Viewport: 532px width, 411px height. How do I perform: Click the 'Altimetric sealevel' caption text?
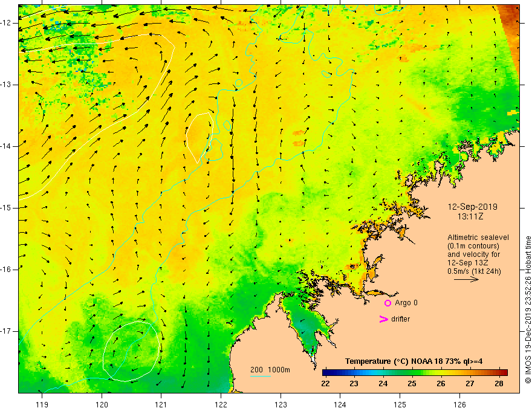click(x=478, y=238)
